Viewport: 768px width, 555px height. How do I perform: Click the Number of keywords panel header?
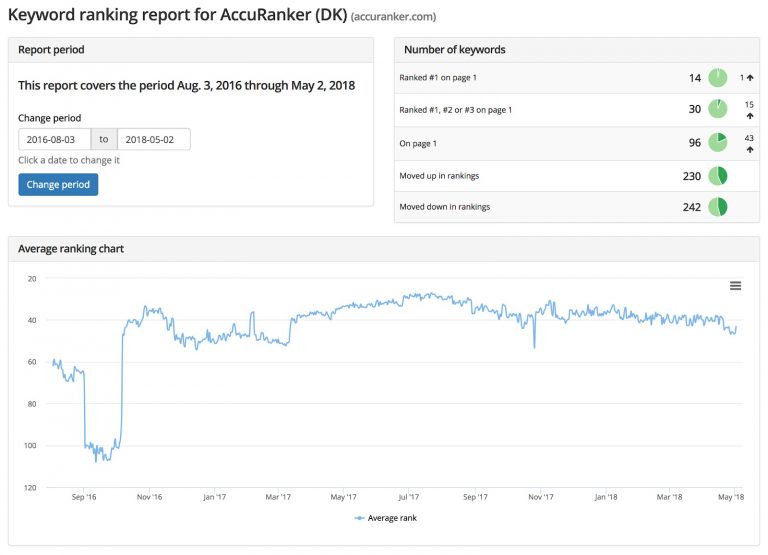[x=576, y=49]
